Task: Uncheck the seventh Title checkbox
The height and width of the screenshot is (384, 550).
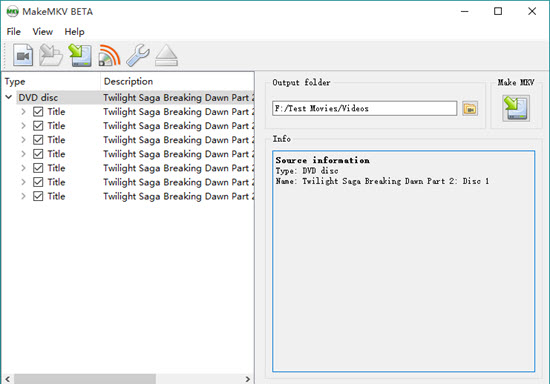Action: (38, 196)
